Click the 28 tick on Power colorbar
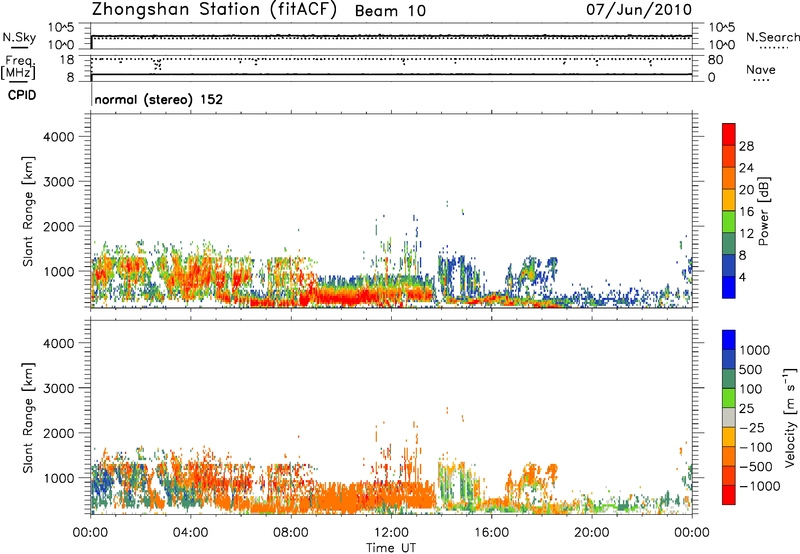The height and width of the screenshot is (554, 800). [x=746, y=146]
